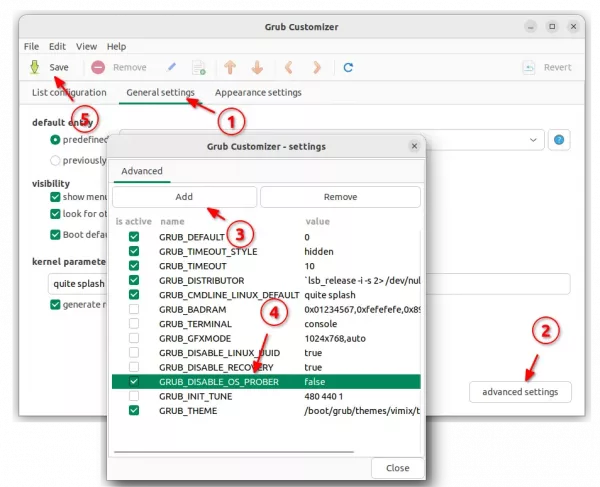Click the '1024x768,auto' value cell
This screenshot has width=600, height=487.
pos(335,339)
